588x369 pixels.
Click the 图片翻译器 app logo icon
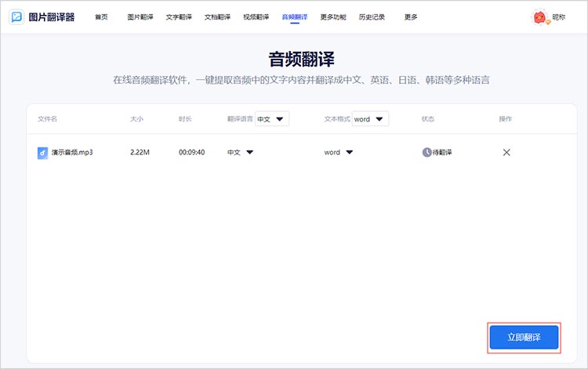[16, 16]
